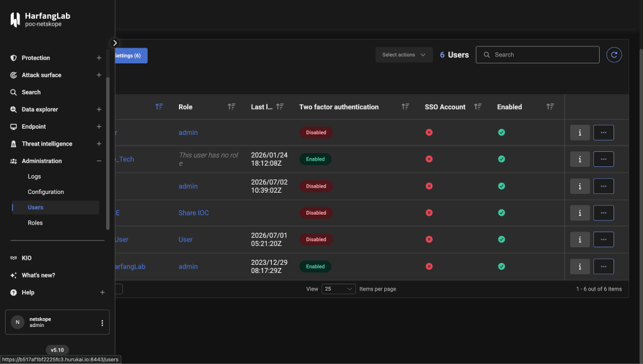Viewport: 643px width, 364px height.
Task: Expand the Protection menu section
Action: 99,58
